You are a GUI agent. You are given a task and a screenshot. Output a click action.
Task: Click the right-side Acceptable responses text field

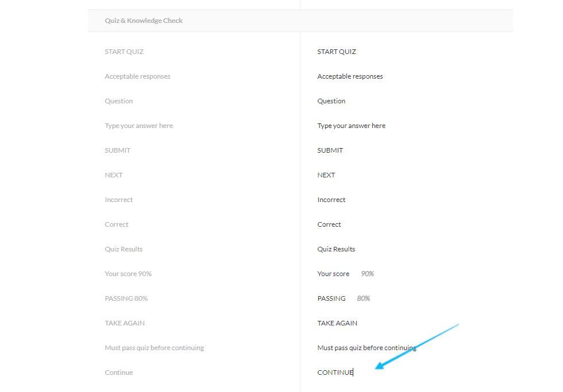pos(350,76)
